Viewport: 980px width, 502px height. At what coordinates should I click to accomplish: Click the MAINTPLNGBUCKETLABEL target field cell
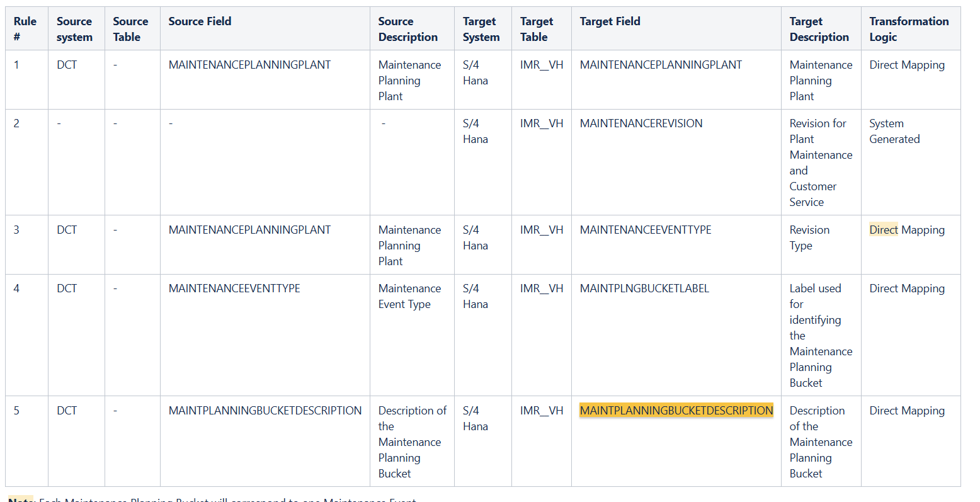pyautogui.click(x=644, y=288)
